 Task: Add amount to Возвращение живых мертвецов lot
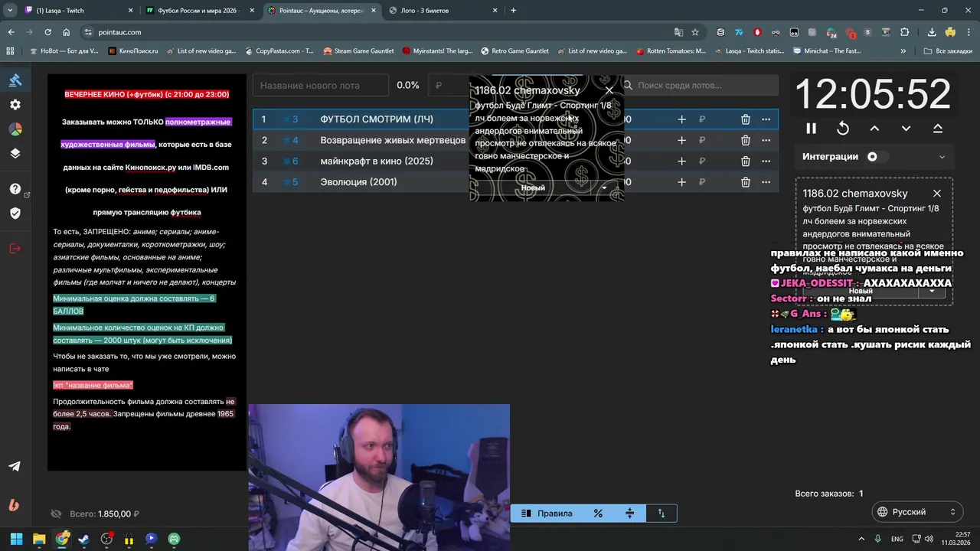[x=681, y=140]
